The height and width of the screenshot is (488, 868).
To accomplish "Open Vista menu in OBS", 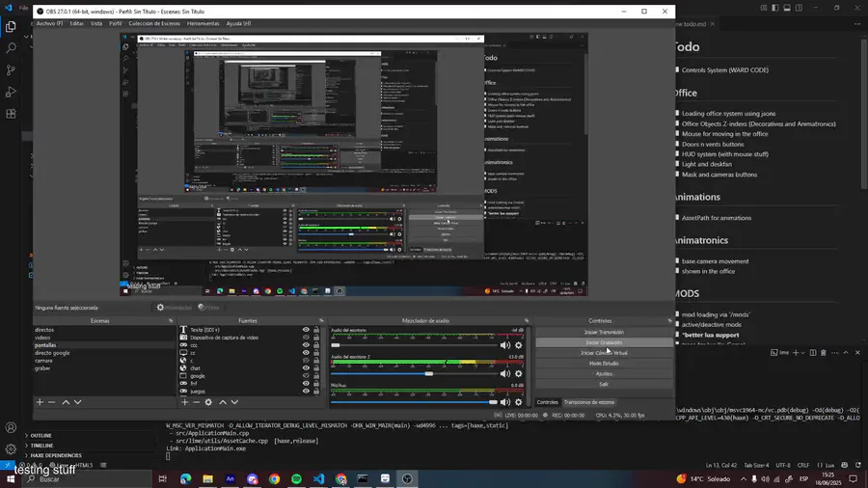I will 96,24.
